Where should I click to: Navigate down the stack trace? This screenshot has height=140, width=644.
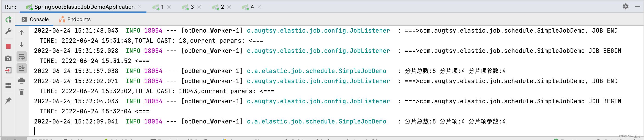pos(22,45)
